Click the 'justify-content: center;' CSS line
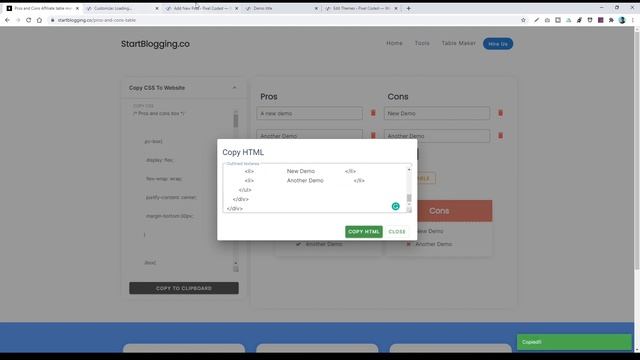 point(171,197)
